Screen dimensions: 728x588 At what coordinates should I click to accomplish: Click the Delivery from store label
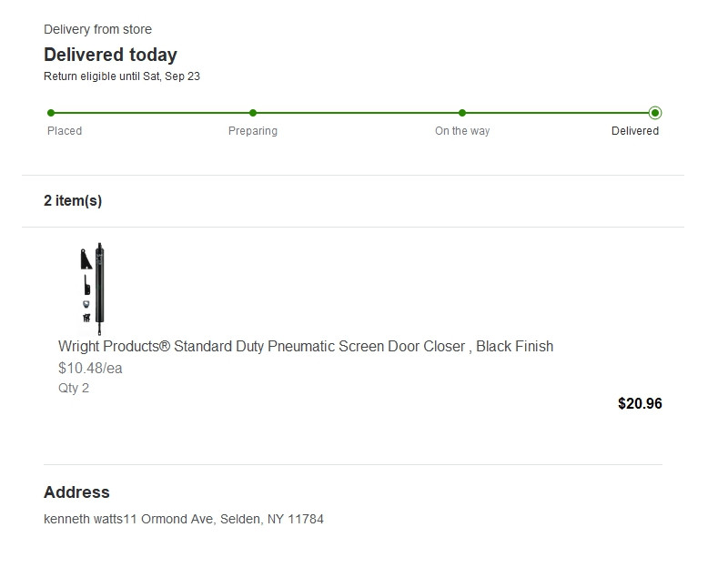97,29
